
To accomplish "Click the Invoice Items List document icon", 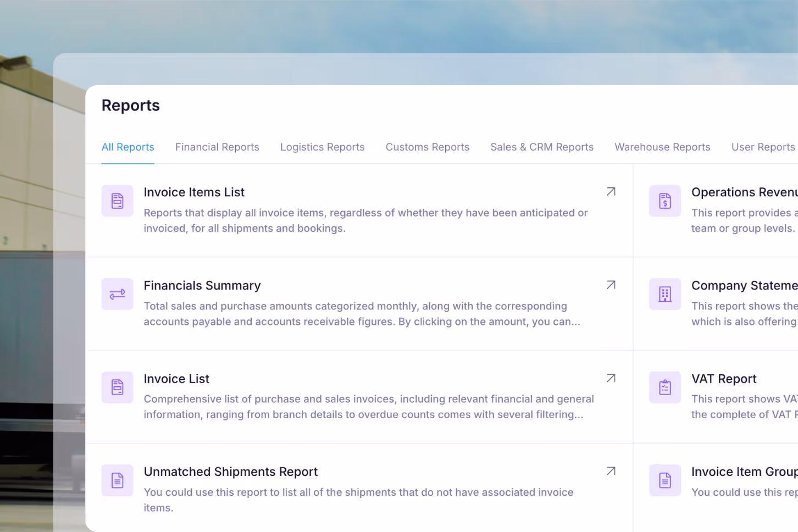I will tap(117, 201).
